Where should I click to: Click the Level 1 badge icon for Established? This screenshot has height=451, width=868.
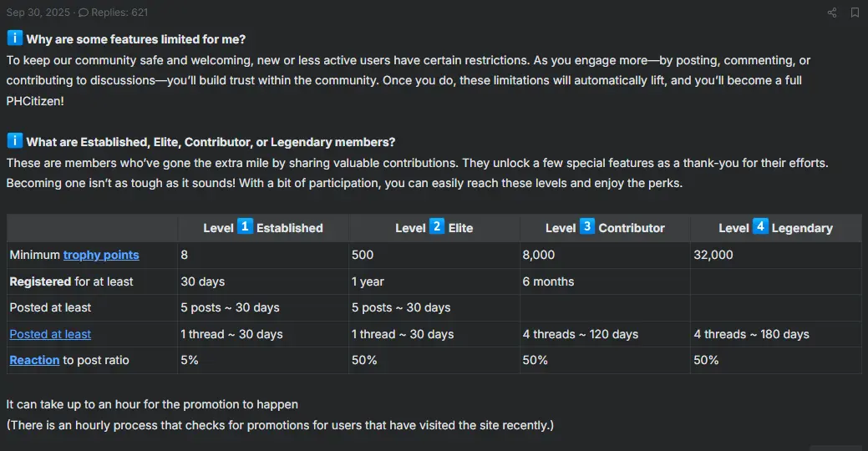[x=246, y=226]
